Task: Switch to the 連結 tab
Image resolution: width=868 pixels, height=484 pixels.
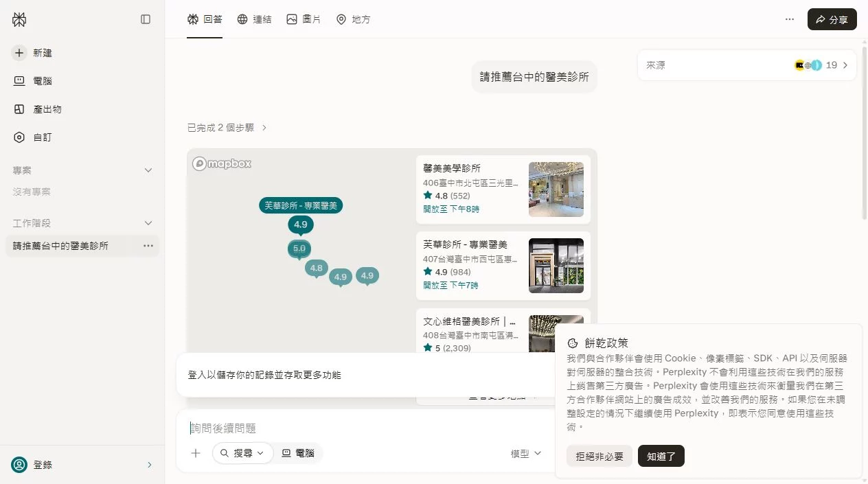Action: 254,19
